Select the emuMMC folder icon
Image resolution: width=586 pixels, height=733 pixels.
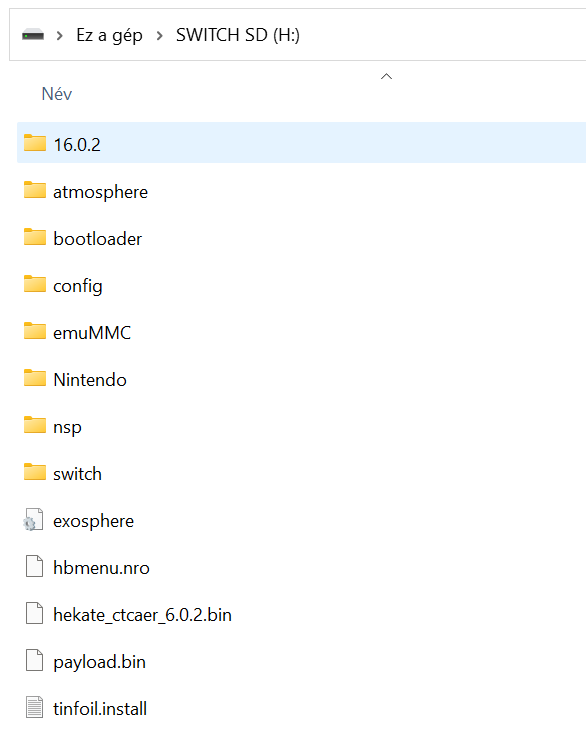point(35,331)
